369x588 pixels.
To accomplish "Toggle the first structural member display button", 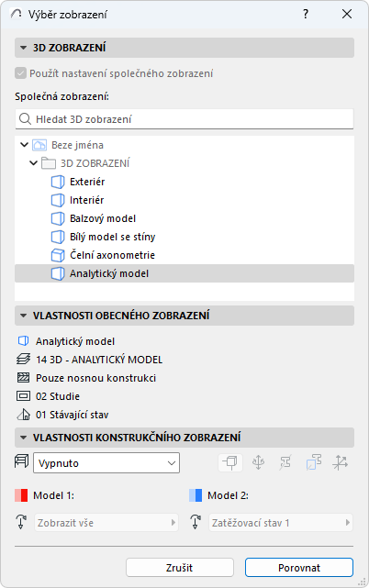I will (230, 462).
